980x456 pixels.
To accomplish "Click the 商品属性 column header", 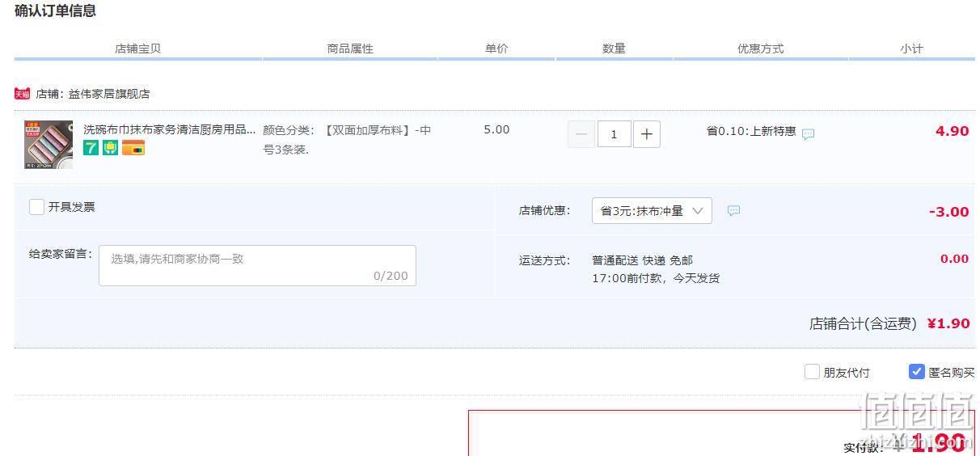I will click(x=350, y=49).
